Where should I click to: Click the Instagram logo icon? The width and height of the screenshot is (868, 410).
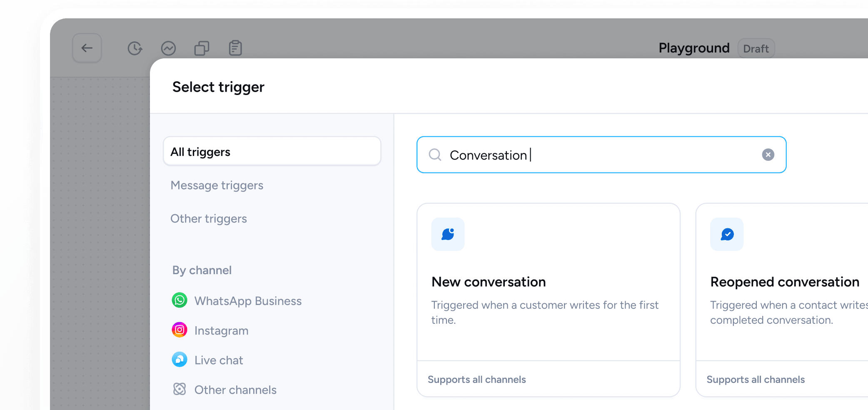tap(180, 330)
